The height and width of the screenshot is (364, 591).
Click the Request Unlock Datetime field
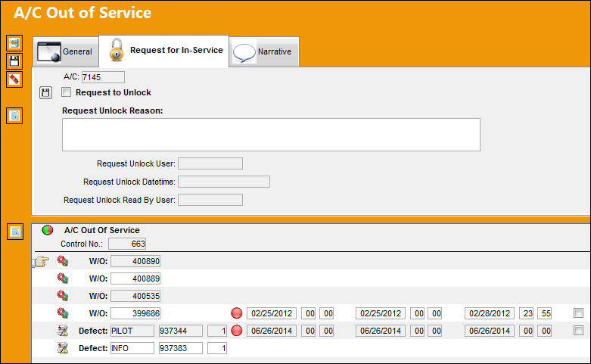pos(224,182)
